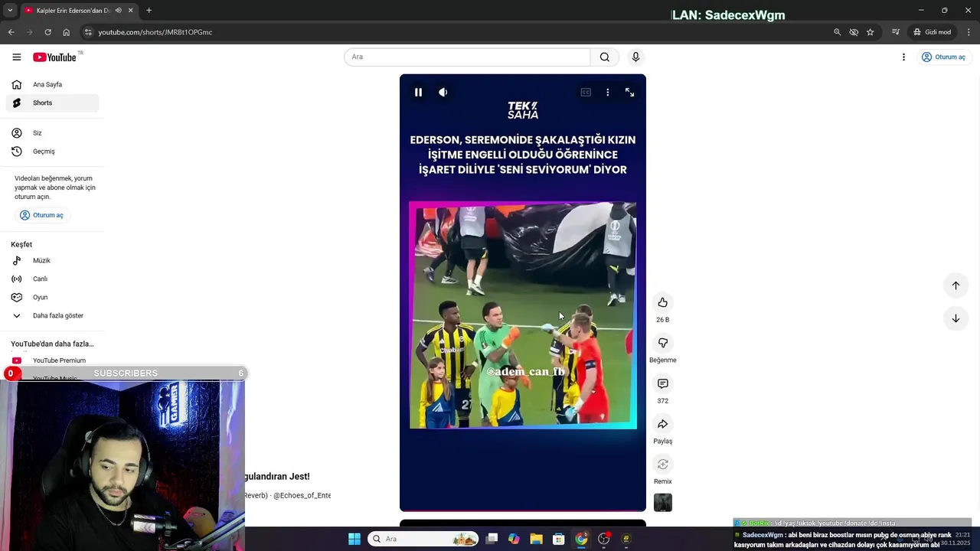Viewport: 980px width, 551px height.
Task: Open Microsoft Store from taskbar
Action: pyautogui.click(x=559, y=539)
